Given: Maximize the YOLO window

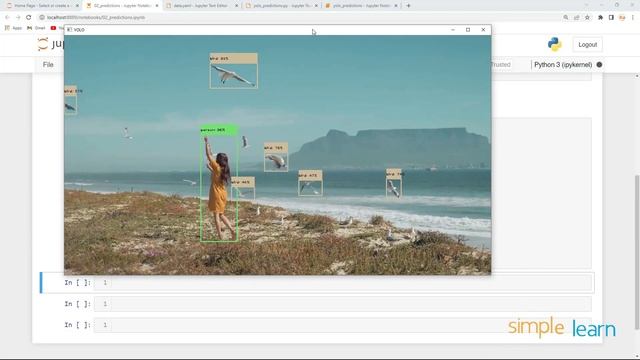Looking at the screenshot, I should click(x=468, y=30).
